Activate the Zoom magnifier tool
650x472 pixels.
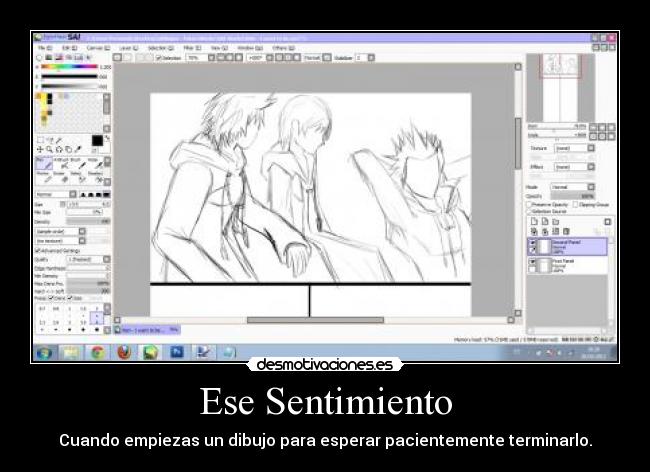[50, 149]
